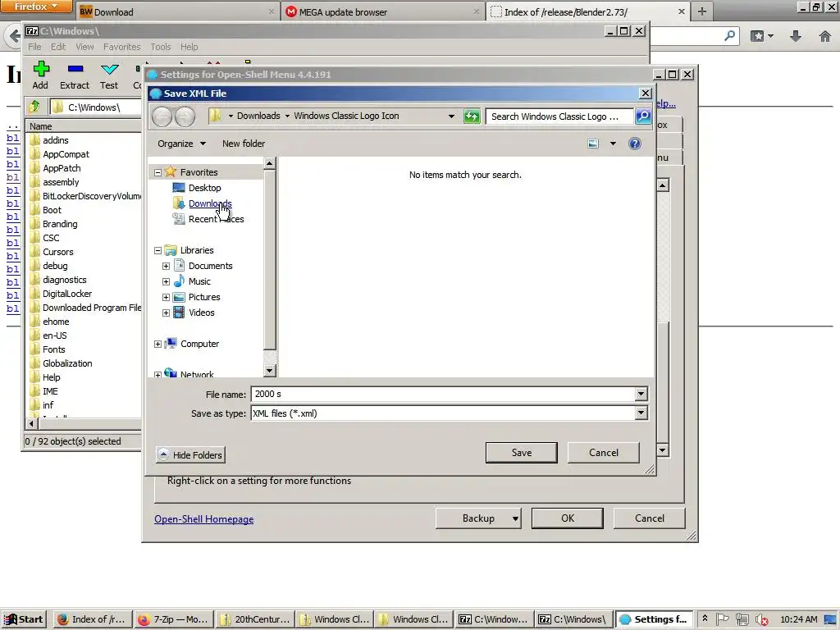This screenshot has height=630, width=840.
Task: Click Cancel in Open-Shell settings window
Action: point(650,518)
